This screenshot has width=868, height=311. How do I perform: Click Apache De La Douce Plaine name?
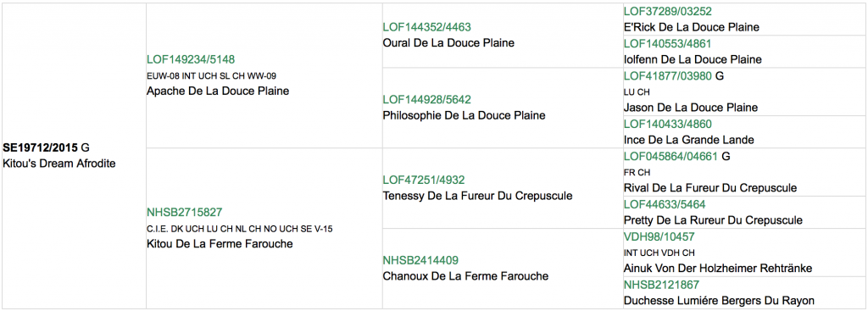218,92
